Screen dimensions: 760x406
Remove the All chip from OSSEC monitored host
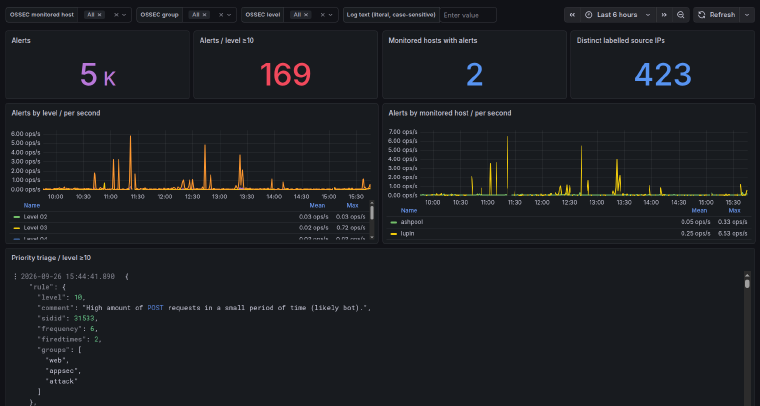tap(99, 15)
